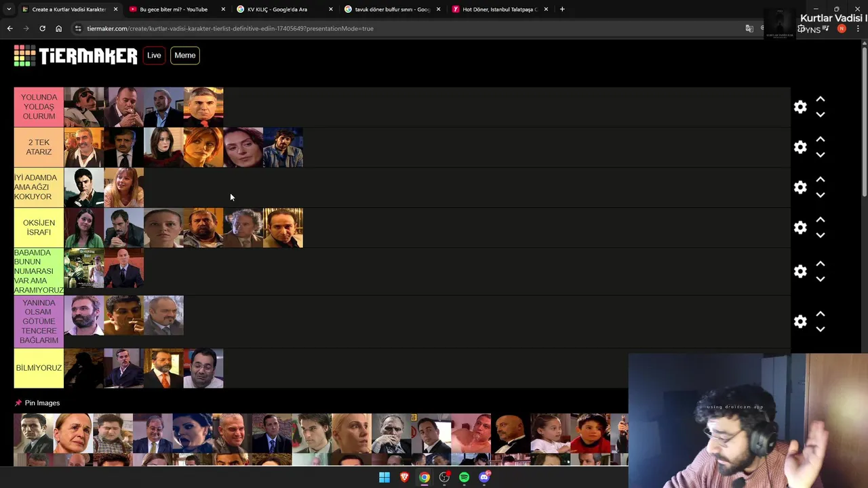The width and height of the screenshot is (868, 488).
Task: Open settings gear for OKSİJEN İSRAFI row
Action: pos(800,228)
